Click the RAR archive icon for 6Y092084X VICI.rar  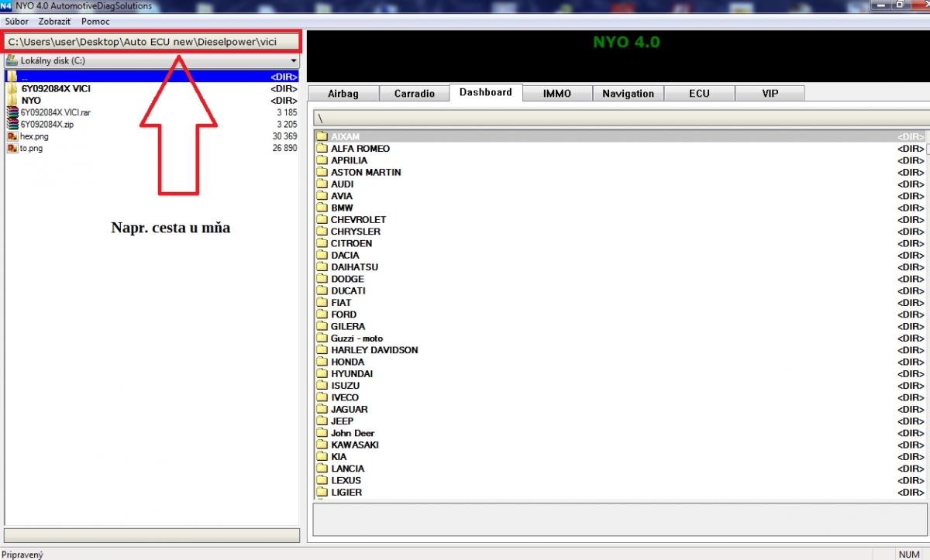coord(12,112)
